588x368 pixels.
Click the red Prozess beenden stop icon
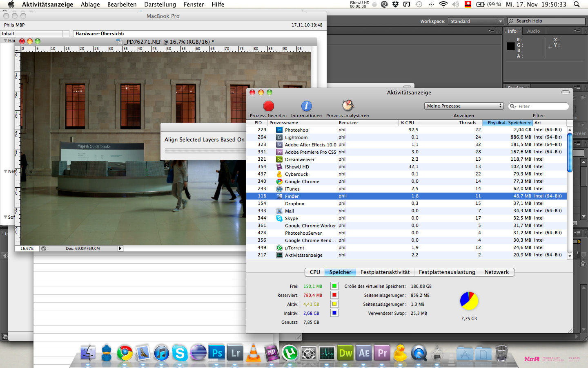268,106
